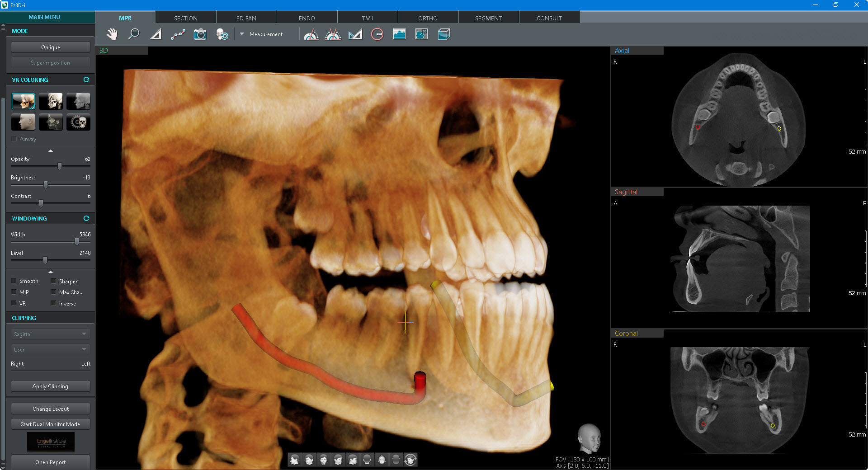Viewport: 868px width, 470px height.
Task: Check the Inverse option
Action: click(x=53, y=303)
